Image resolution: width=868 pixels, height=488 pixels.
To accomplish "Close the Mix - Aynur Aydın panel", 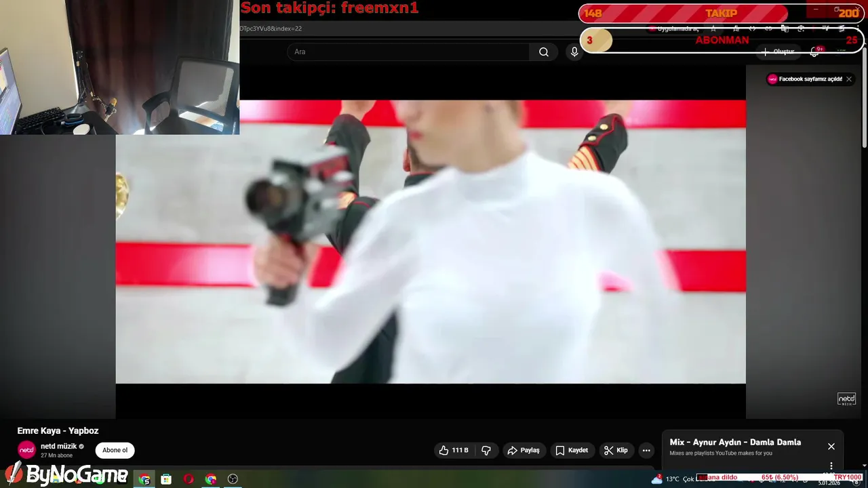I will pos(831,447).
